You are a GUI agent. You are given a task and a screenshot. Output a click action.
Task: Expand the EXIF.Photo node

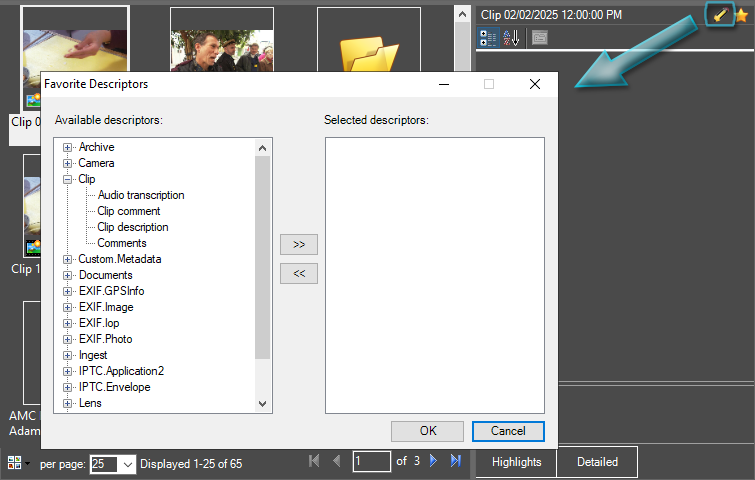coord(67,339)
